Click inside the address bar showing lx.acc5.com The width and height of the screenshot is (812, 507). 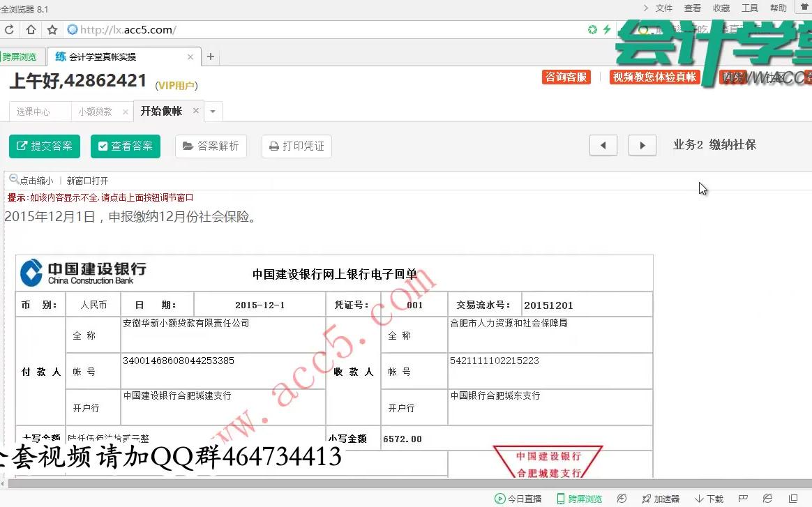pyautogui.click(x=140, y=30)
